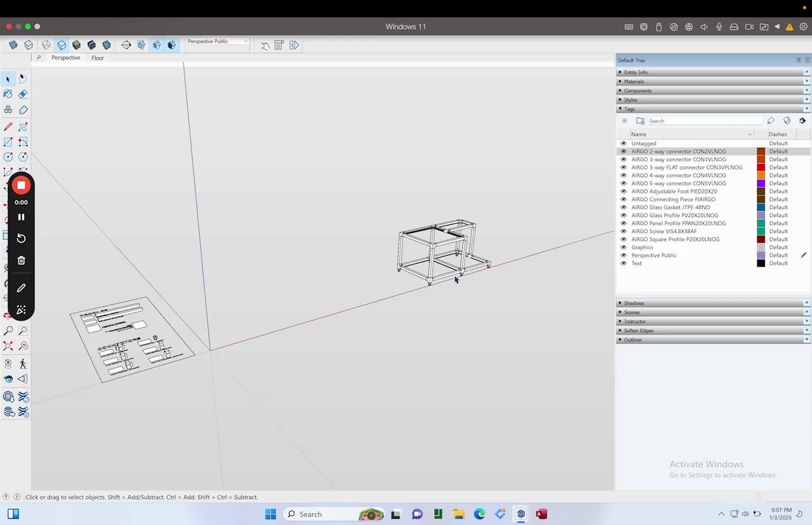Toggle visibility of AIRGO 3-way FLAT connector
The height and width of the screenshot is (525, 812).
(x=624, y=168)
